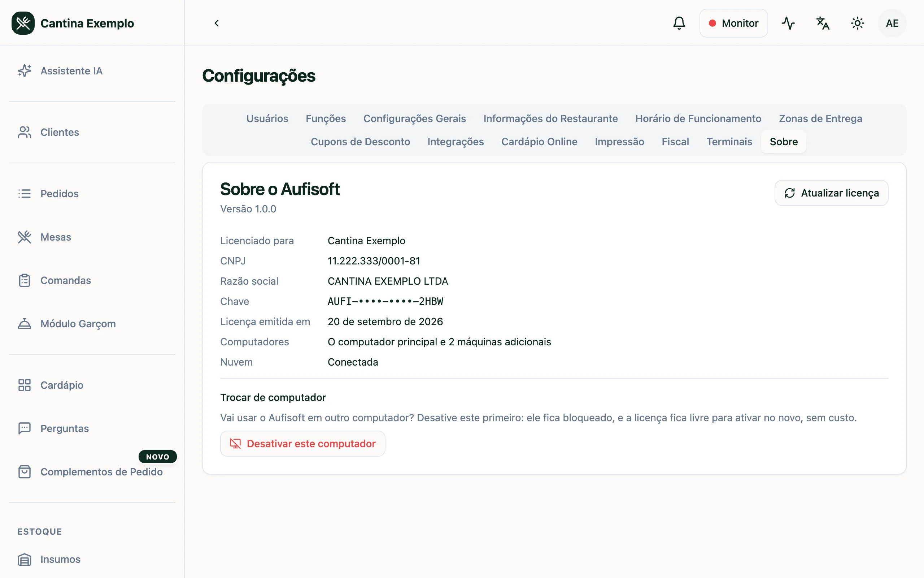Image resolution: width=924 pixels, height=578 pixels.
Task: Switch theme with the sun icon
Action: tap(857, 23)
